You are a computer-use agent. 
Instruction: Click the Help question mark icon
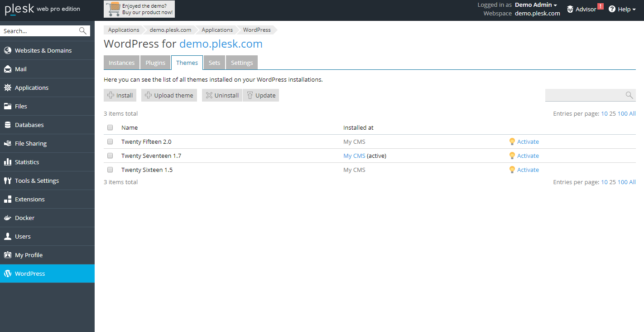tap(612, 9)
